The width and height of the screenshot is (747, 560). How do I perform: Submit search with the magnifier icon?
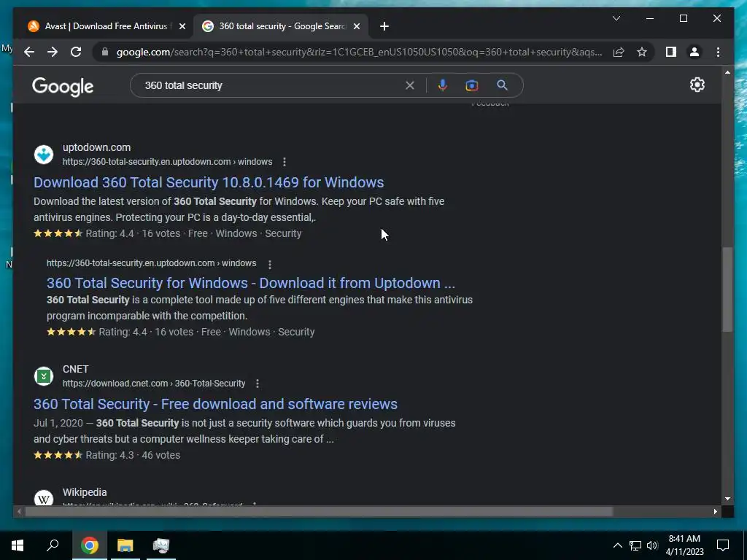[x=502, y=85]
